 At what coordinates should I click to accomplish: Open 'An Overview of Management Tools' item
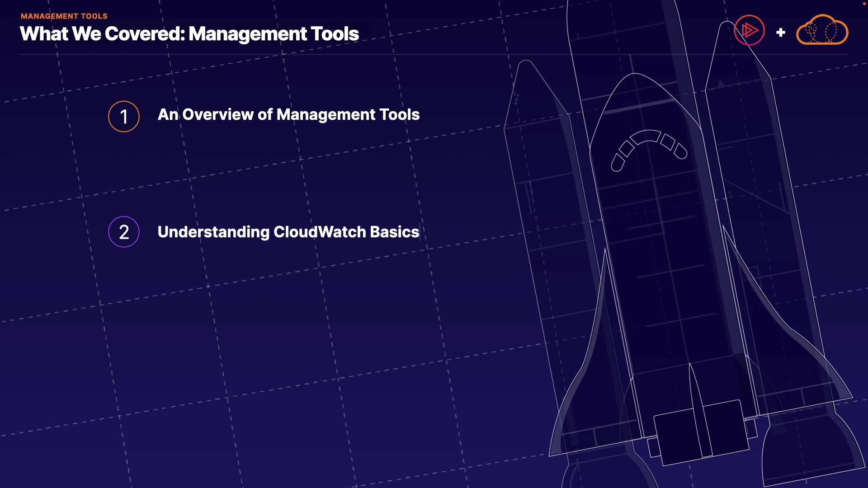pos(288,115)
